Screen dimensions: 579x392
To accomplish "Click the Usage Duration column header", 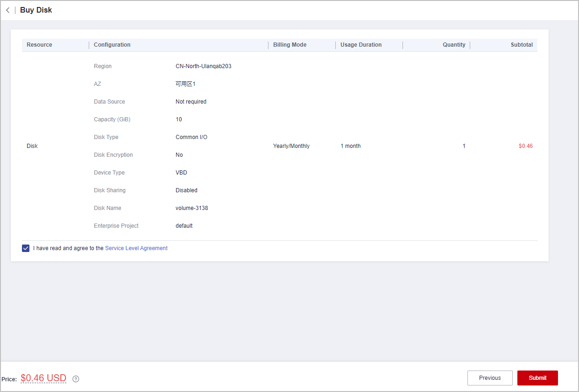I will tap(361, 45).
